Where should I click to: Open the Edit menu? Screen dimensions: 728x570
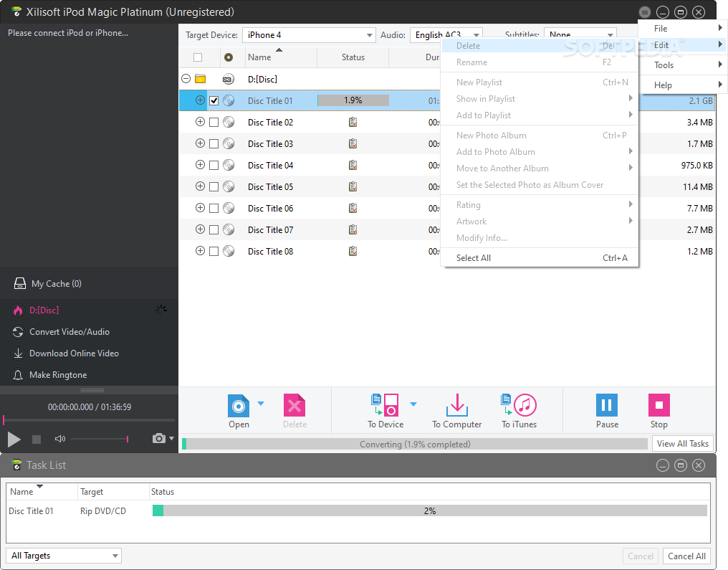coord(681,45)
